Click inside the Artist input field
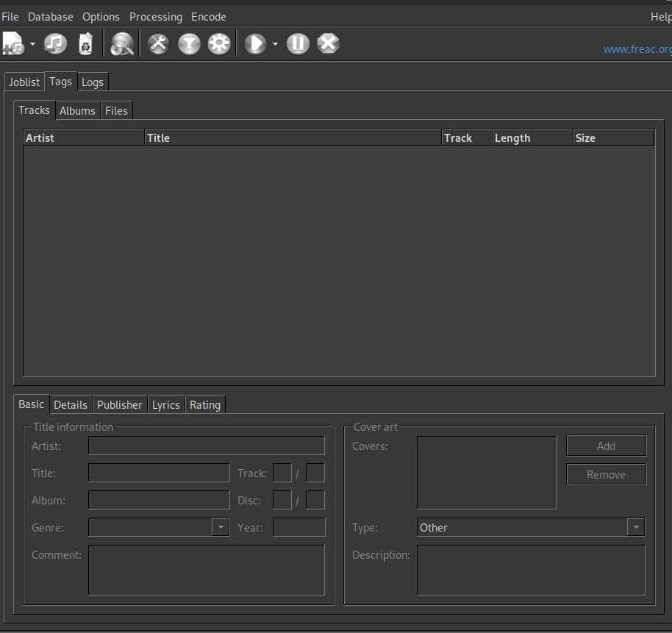This screenshot has width=672, height=633. (206, 446)
